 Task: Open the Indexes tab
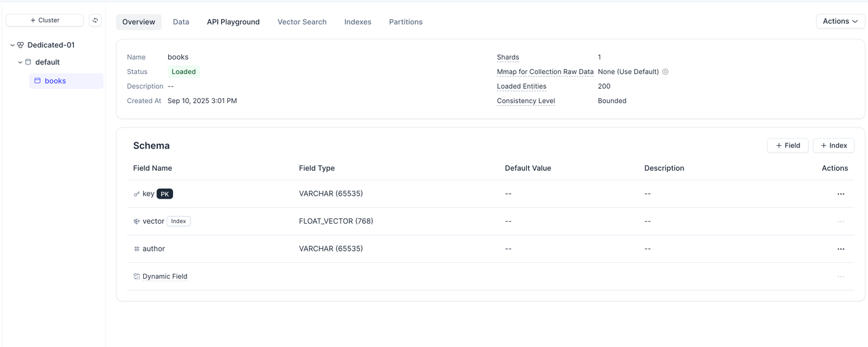tap(357, 22)
